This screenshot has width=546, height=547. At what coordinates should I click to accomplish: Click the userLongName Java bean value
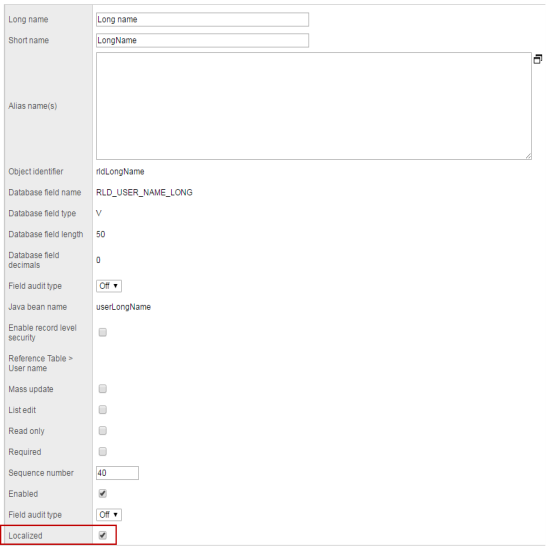(124, 307)
